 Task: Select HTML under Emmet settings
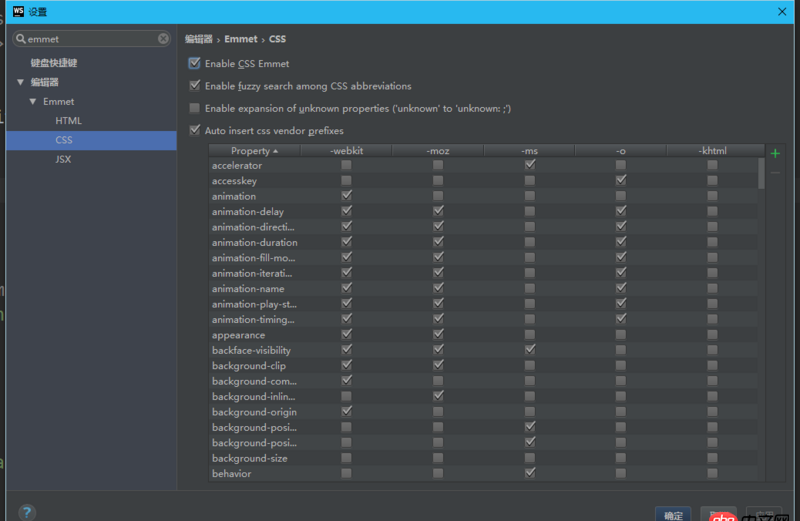click(68, 121)
